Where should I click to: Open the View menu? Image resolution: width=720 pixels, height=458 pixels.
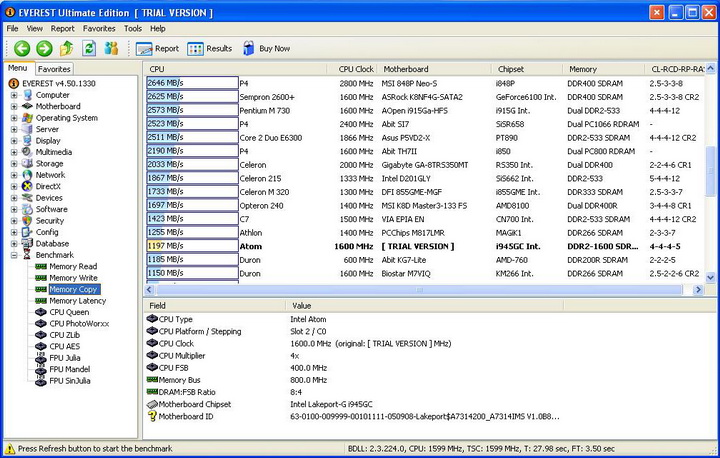[34, 28]
